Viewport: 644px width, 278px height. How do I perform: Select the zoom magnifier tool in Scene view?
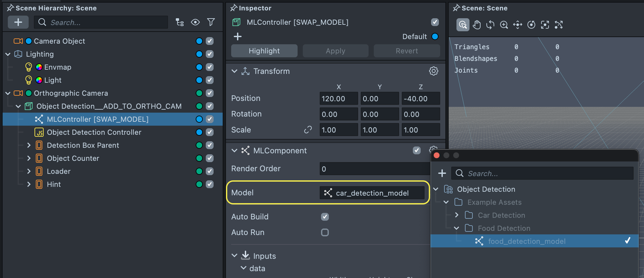tap(504, 25)
